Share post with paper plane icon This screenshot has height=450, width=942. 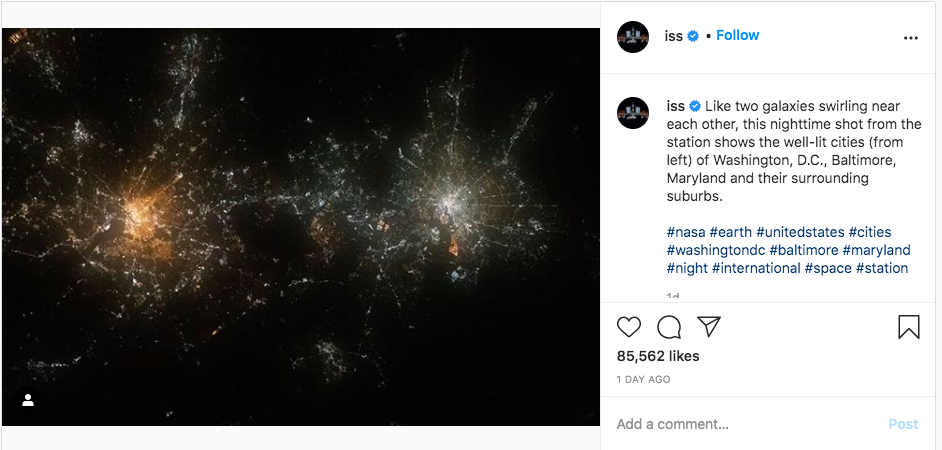(x=709, y=327)
